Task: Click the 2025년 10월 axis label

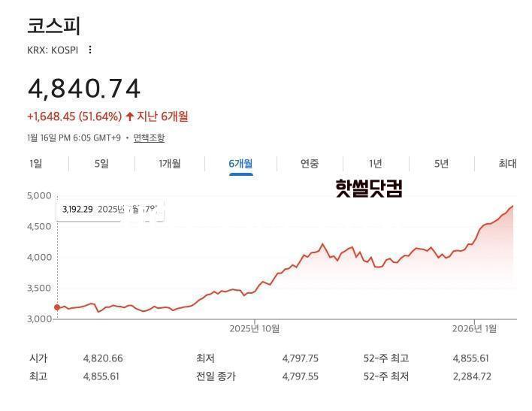Action: (x=254, y=328)
